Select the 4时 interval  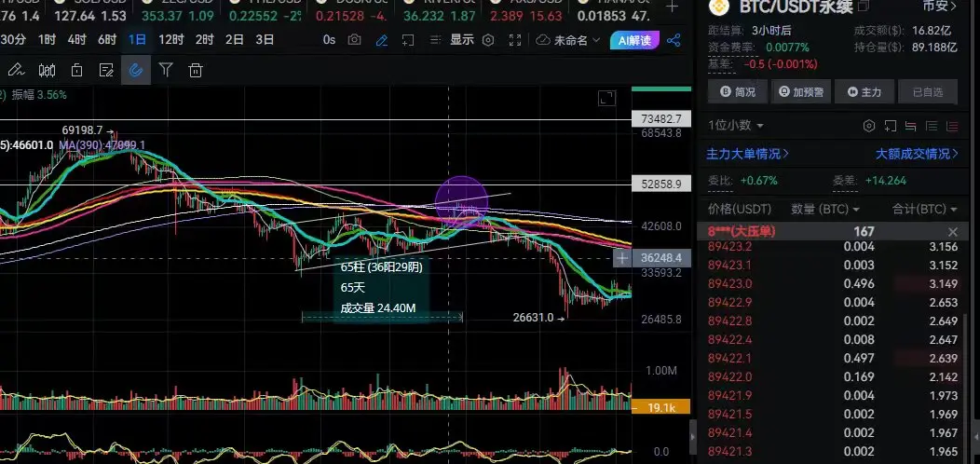coord(77,40)
